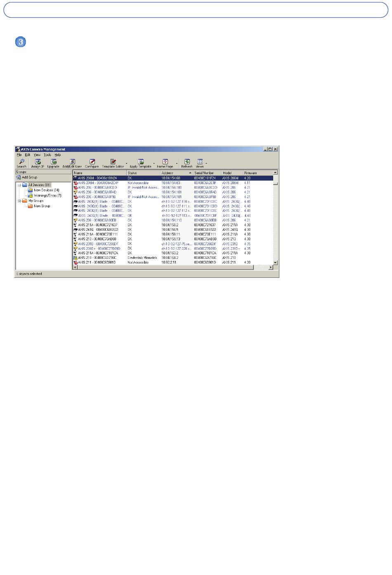Click horizontal scrollbar right arrow
This screenshot has width=392, height=575.
pos(271,267)
